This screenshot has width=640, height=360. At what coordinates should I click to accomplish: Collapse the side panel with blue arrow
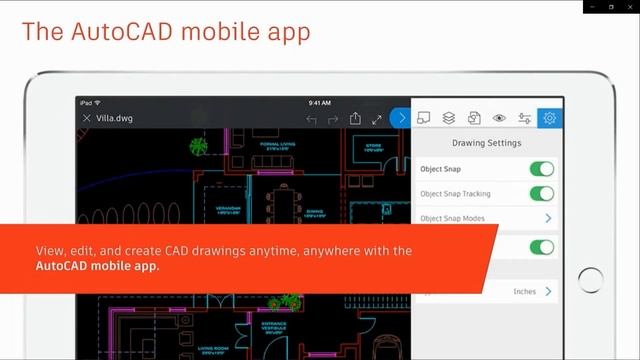coord(400,118)
